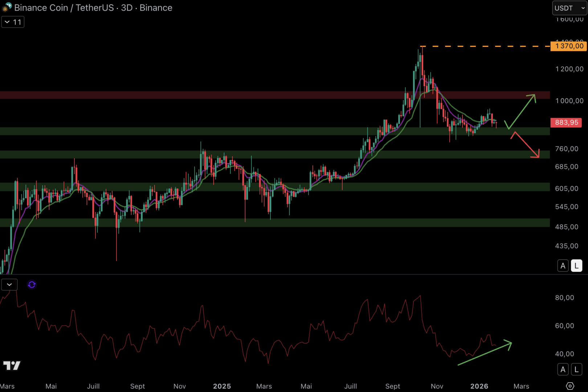The height and width of the screenshot is (392, 588).
Task: Collapse the indicator pane legend chevron
Action: click(x=9, y=285)
